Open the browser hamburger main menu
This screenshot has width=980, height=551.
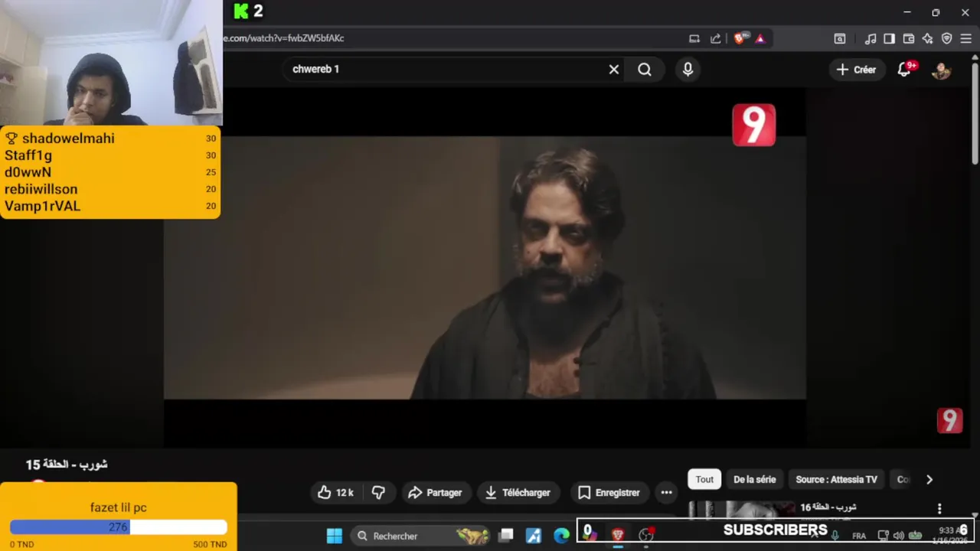point(965,39)
